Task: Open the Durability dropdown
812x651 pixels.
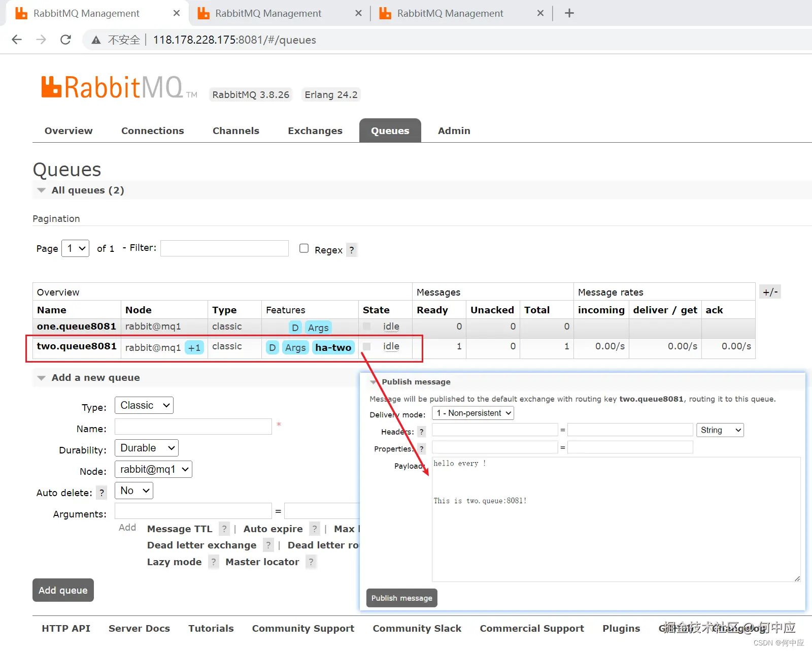Action: pyautogui.click(x=147, y=448)
